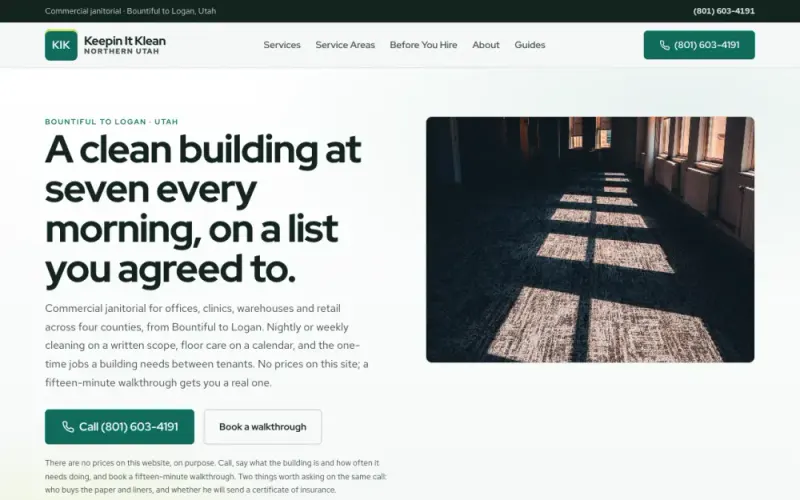The width and height of the screenshot is (800, 500).
Task: Click the KIK logo badge
Action: coord(61,45)
